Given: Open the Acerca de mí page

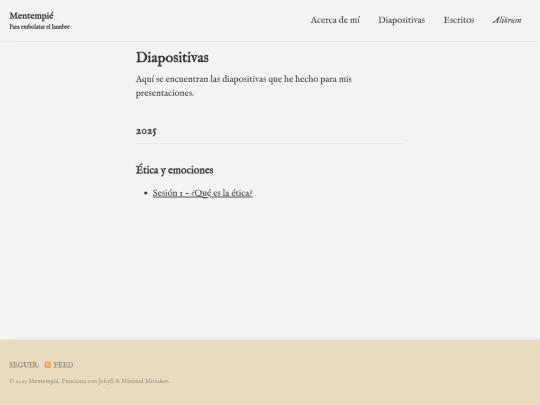Looking at the screenshot, I should (335, 20).
